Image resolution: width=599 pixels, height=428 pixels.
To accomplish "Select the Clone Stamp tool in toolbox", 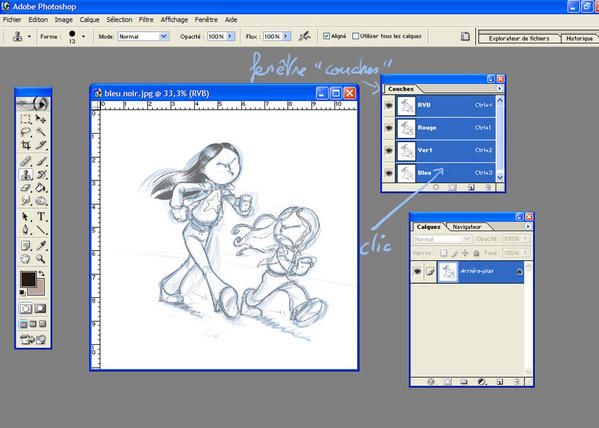I will coord(25,175).
